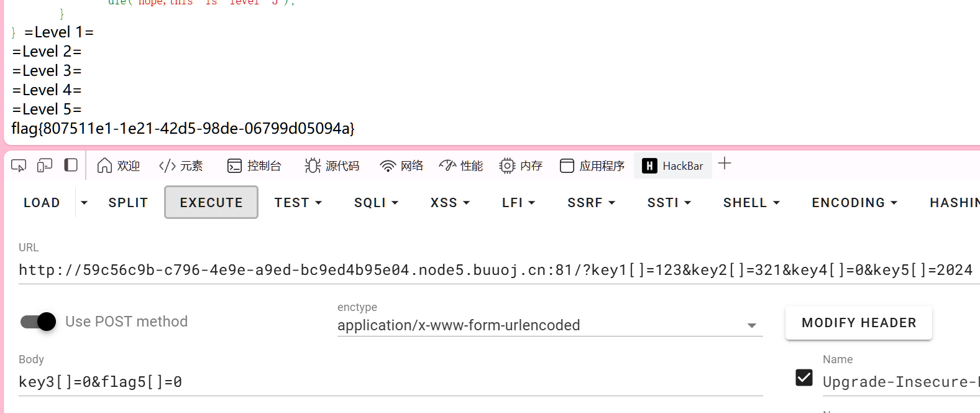
Task: Open the SQLI dropdown menu
Action: point(376,203)
